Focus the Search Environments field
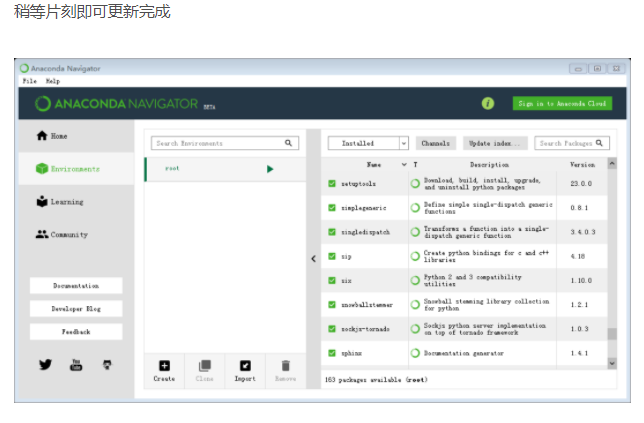The image size is (644, 423). (225, 143)
